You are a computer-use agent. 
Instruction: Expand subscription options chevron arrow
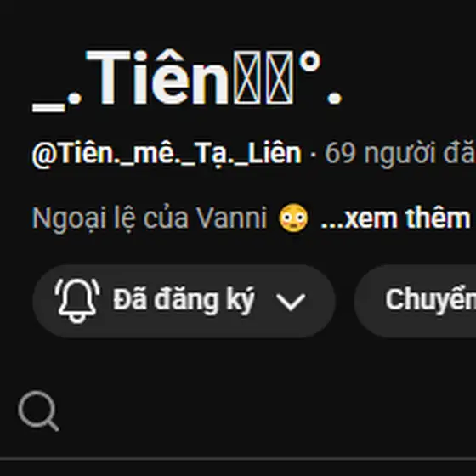point(291,302)
